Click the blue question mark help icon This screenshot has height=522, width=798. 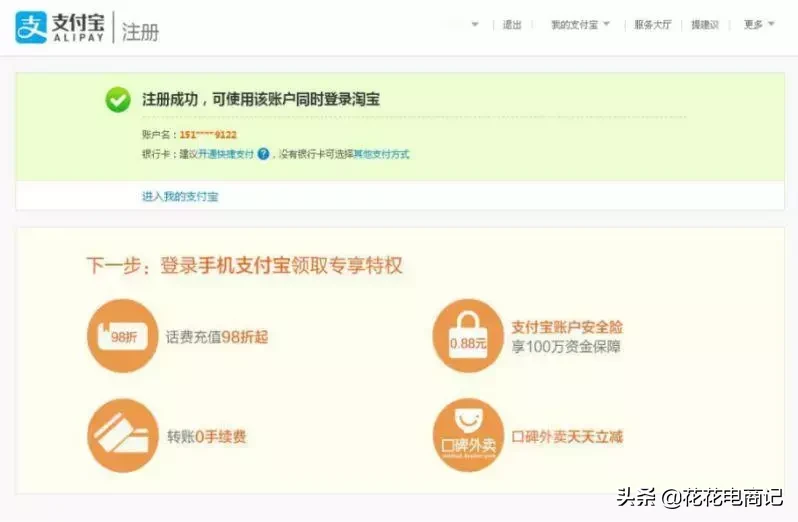pyautogui.click(x=263, y=154)
